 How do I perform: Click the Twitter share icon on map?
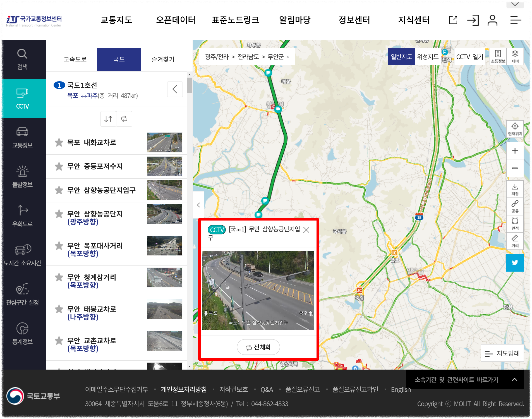click(515, 263)
